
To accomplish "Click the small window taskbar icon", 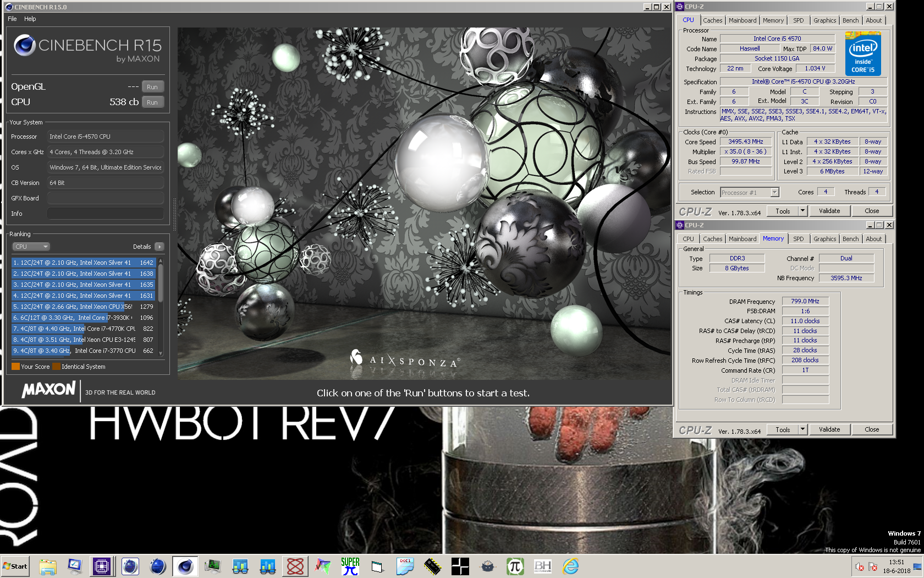I will 377,566.
